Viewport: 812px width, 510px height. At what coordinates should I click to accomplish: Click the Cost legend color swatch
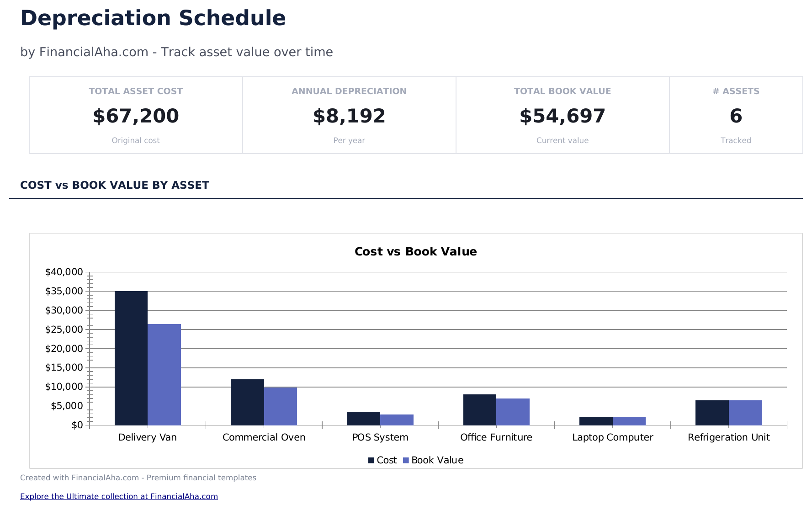coord(372,461)
